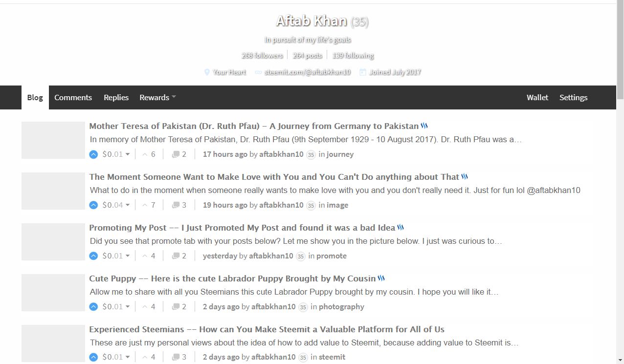Image resolution: width=624 pixels, height=364 pixels.
Task: Click link icon beside steemit.com profile URL
Action: 258,72
